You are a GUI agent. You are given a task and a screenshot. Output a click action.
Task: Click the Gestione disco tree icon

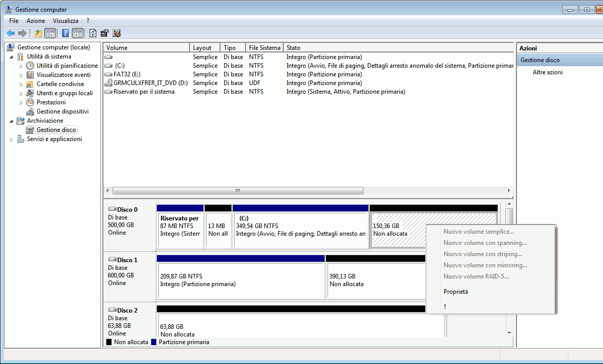(x=30, y=130)
